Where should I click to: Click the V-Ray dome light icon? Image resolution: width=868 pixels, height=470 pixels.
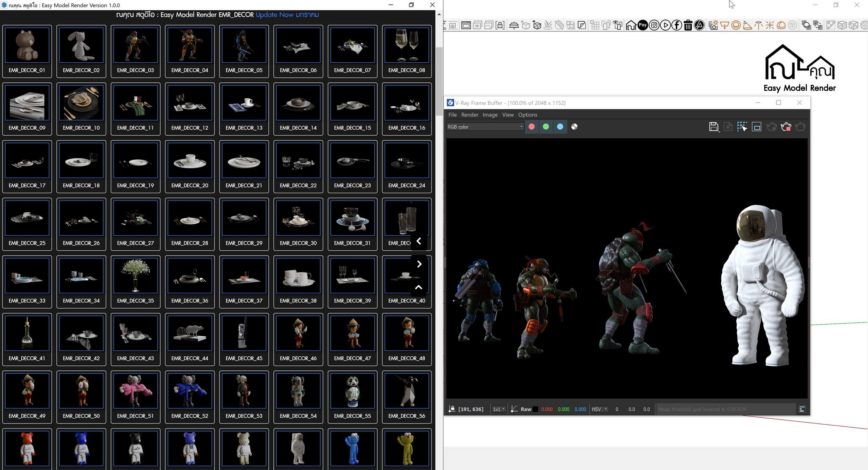click(781, 25)
